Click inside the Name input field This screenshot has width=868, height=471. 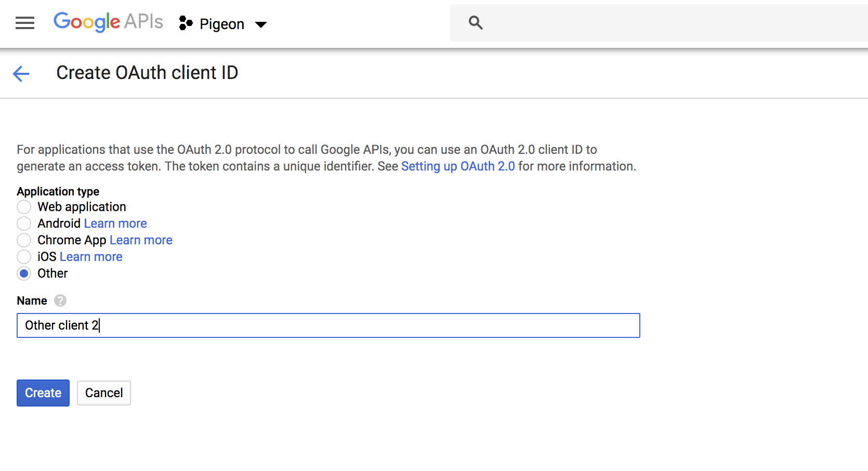tap(327, 325)
